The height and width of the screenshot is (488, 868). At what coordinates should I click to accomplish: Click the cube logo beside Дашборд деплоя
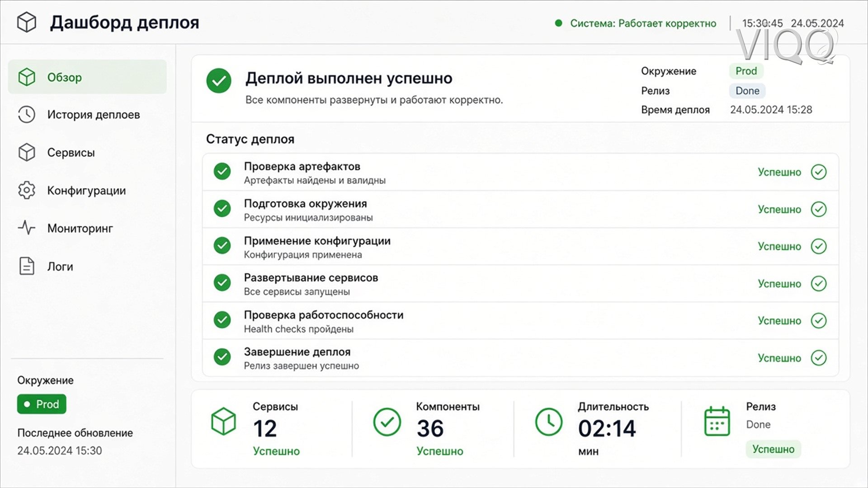pyautogui.click(x=27, y=22)
